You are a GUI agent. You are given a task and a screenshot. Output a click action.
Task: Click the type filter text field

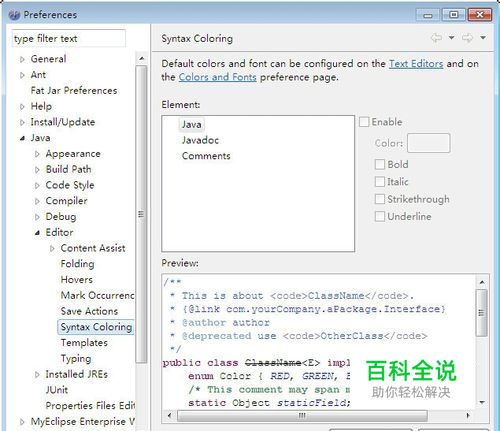[x=69, y=38]
